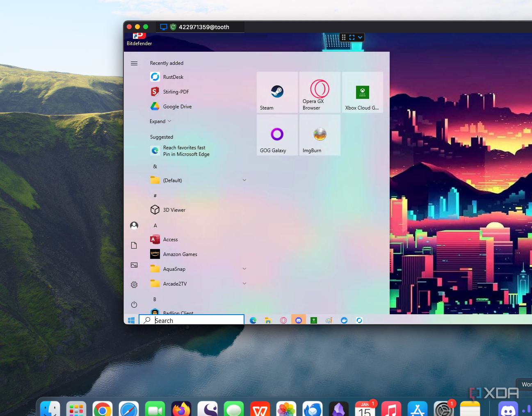Launch Access from the app list
Image resolution: width=532 pixels, height=416 pixels.
pyautogui.click(x=199, y=240)
